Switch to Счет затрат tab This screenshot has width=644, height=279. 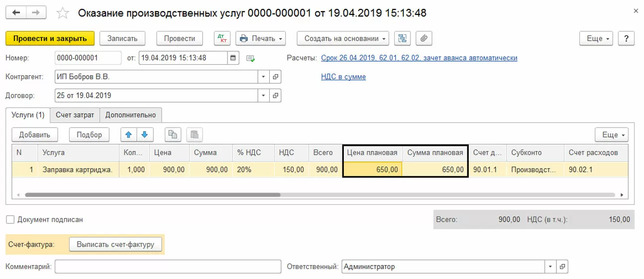[x=75, y=115]
